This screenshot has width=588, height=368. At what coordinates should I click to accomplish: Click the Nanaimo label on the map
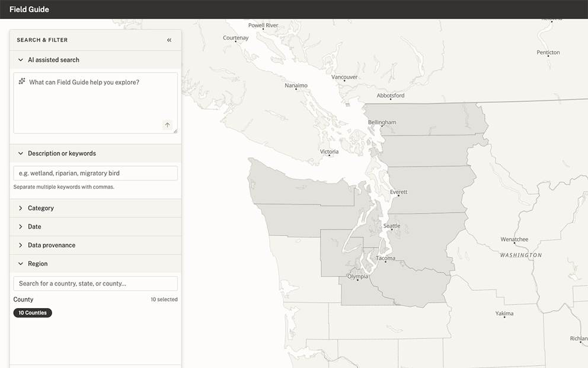(296, 85)
